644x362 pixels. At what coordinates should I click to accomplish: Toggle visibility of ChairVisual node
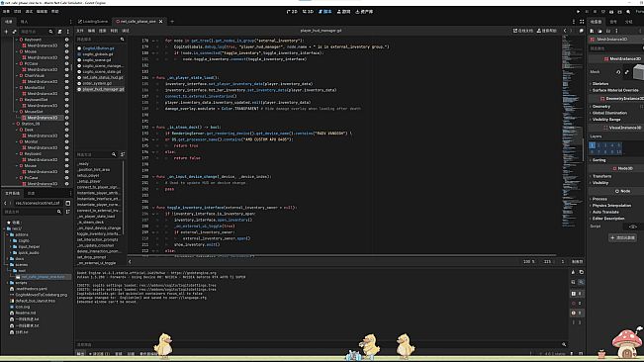coord(66,75)
